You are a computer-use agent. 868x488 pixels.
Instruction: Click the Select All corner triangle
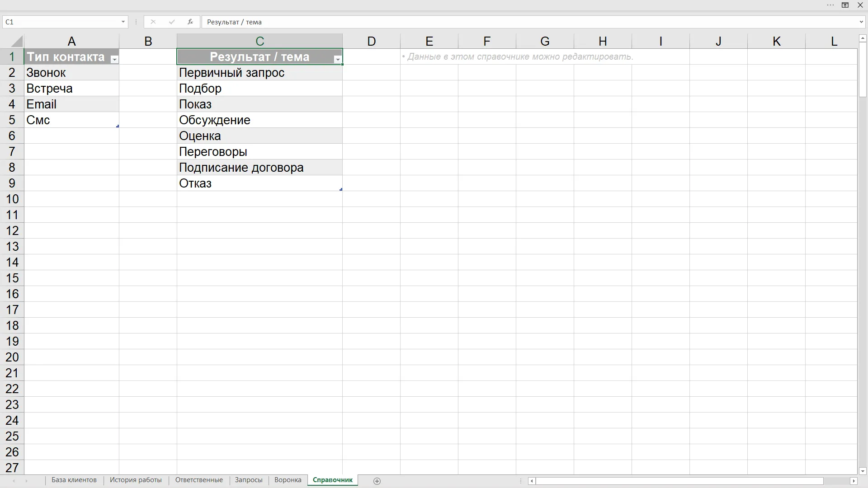pyautogui.click(x=17, y=42)
